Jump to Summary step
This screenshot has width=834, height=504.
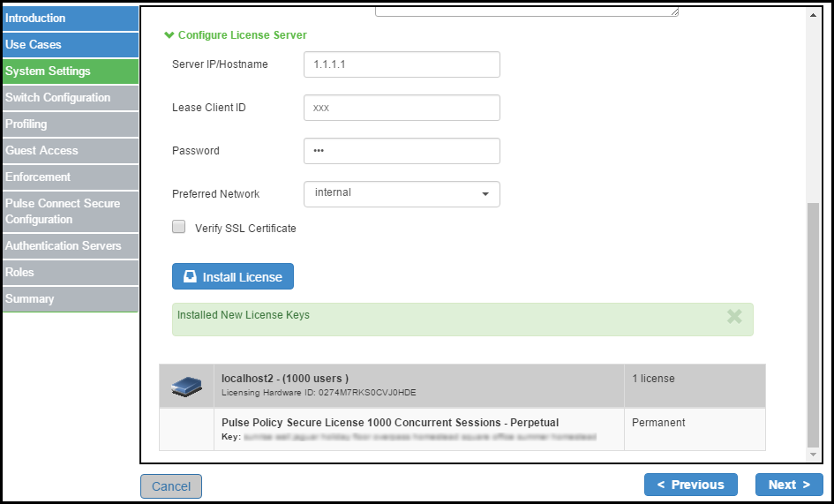tap(71, 299)
